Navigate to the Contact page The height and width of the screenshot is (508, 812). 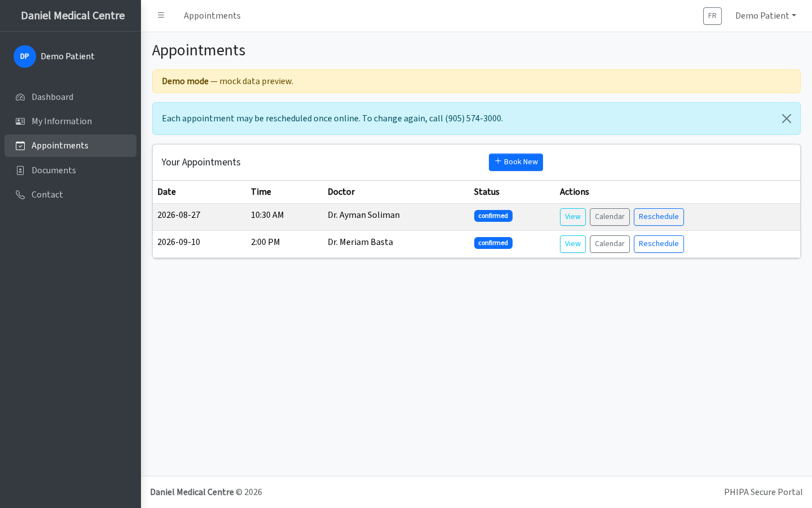pos(70,195)
